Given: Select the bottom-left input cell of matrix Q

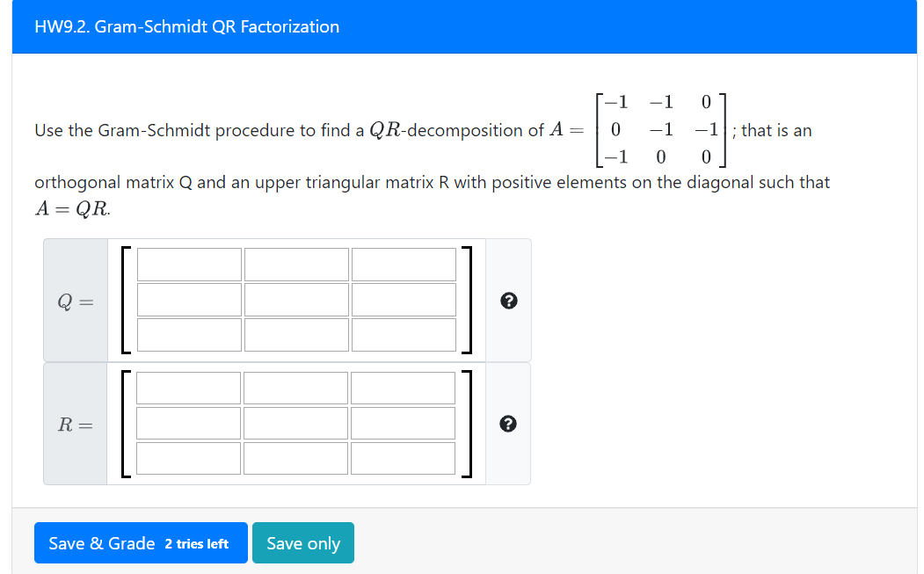Looking at the screenshot, I should 188,334.
